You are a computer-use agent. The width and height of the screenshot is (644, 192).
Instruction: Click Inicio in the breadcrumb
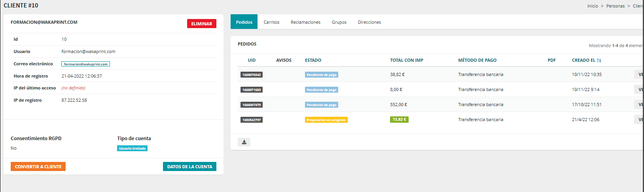(x=593, y=6)
